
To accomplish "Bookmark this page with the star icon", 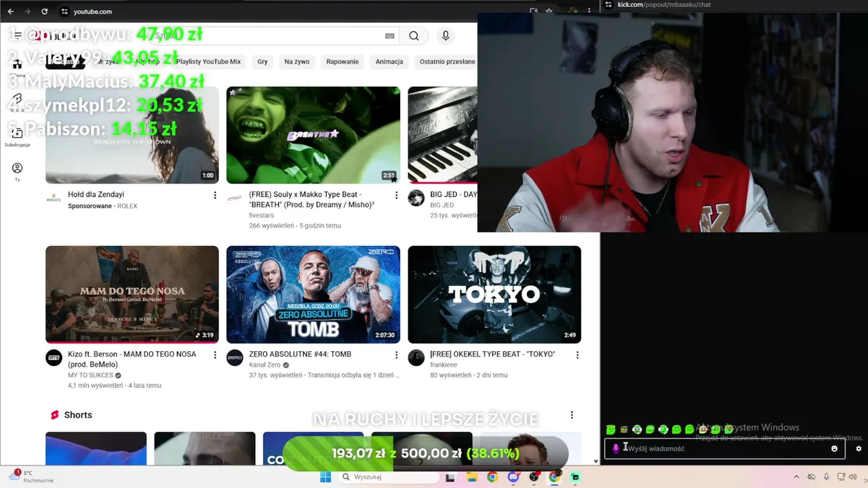I will [x=549, y=12].
